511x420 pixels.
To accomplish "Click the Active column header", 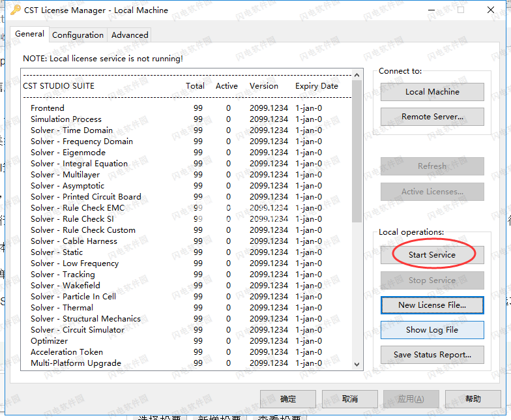I will (227, 86).
